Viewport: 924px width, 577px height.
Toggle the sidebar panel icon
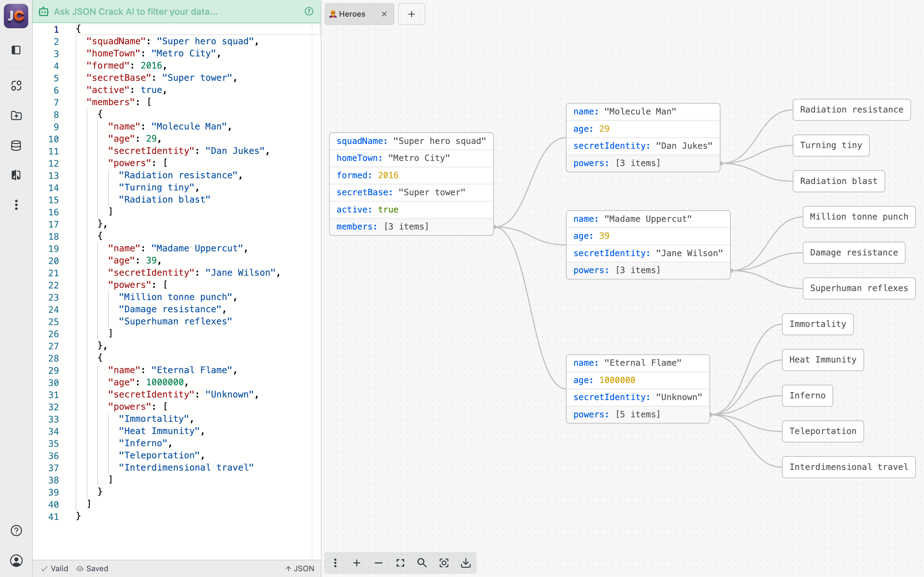(16, 50)
